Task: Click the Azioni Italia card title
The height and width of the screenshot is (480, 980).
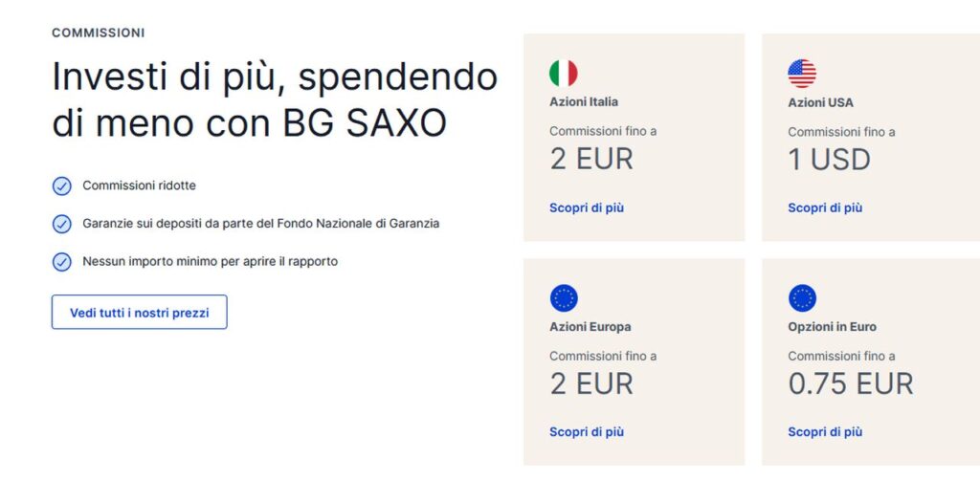Action: tap(584, 102)
